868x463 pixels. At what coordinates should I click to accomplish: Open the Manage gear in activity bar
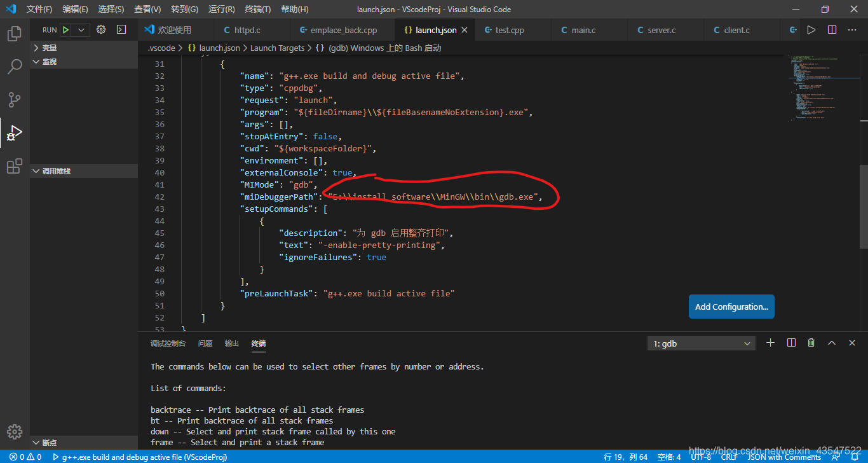[x=14, y=431]
